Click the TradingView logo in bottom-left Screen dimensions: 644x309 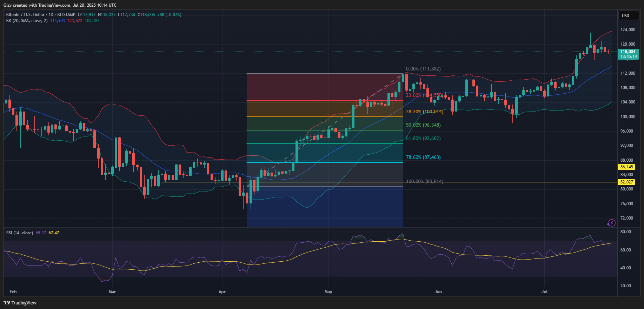point(20,303)
